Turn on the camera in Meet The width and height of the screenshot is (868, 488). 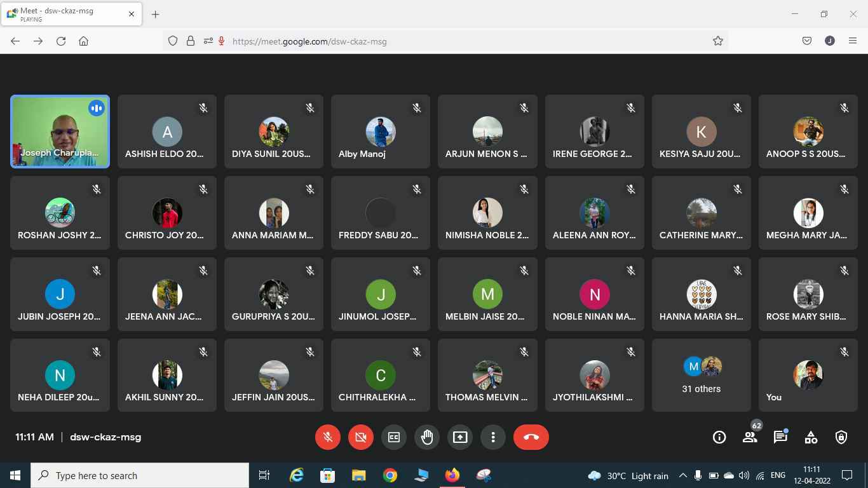361,437
